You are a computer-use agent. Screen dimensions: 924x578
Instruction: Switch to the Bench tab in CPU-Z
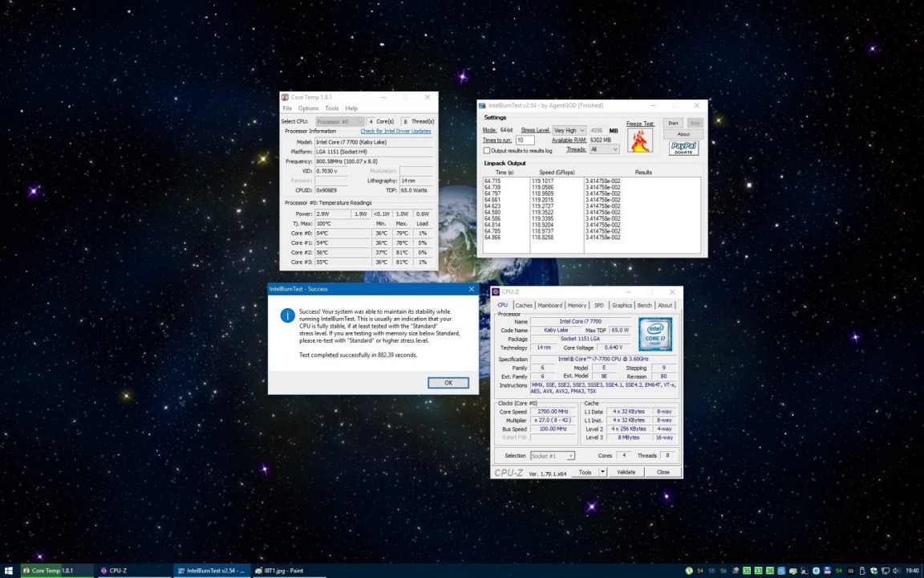(x=645, y=306)
